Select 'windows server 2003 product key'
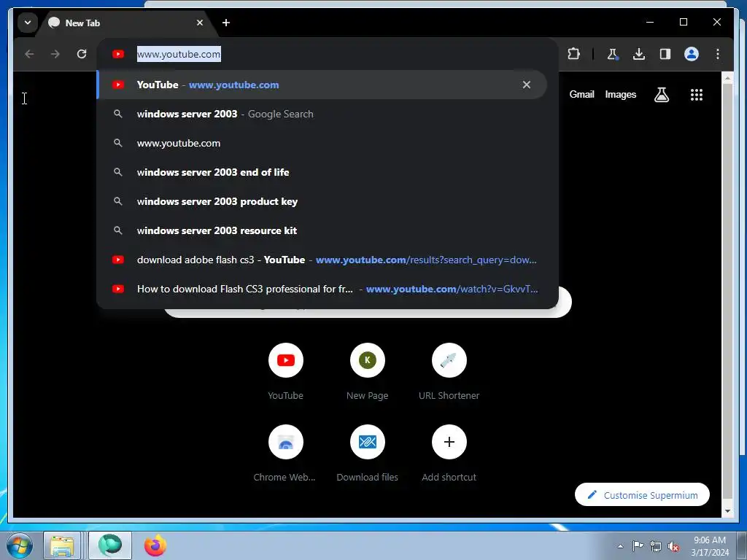The image size is (747, 560). click(x=322, y=201)
